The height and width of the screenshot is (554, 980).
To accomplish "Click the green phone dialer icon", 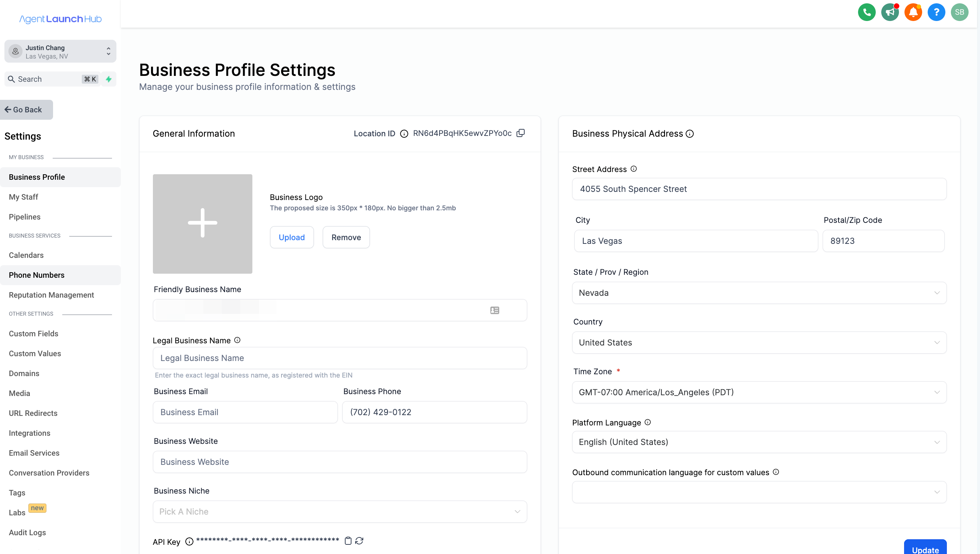I will point(866,12).
